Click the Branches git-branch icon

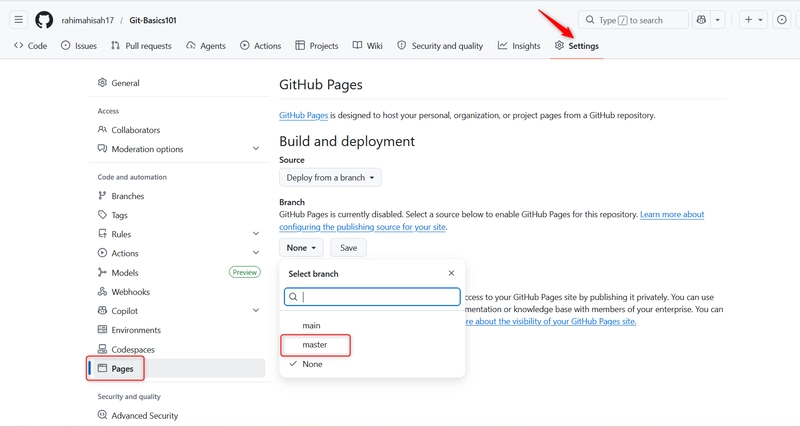102,195
